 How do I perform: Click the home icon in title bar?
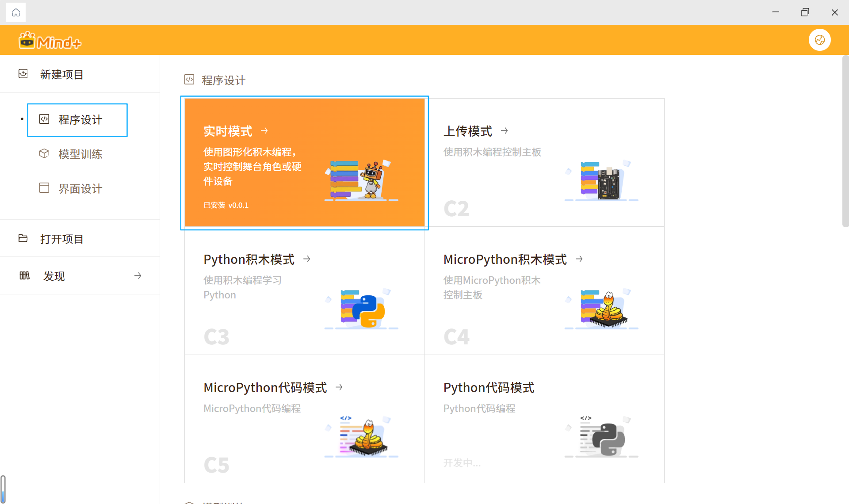click(x=16, y=12)
